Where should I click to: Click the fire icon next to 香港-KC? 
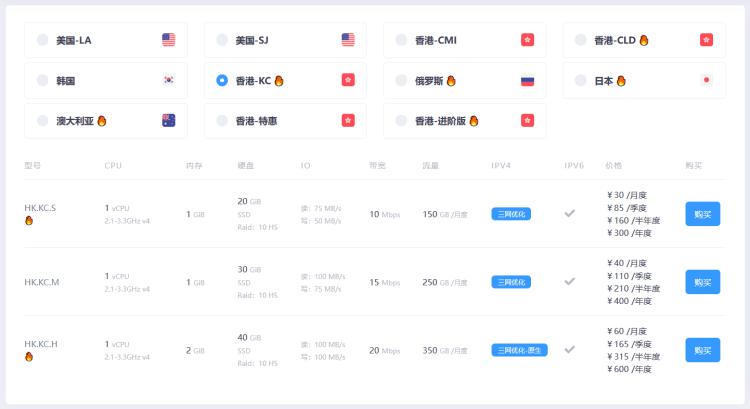click(x=279, y=81)
